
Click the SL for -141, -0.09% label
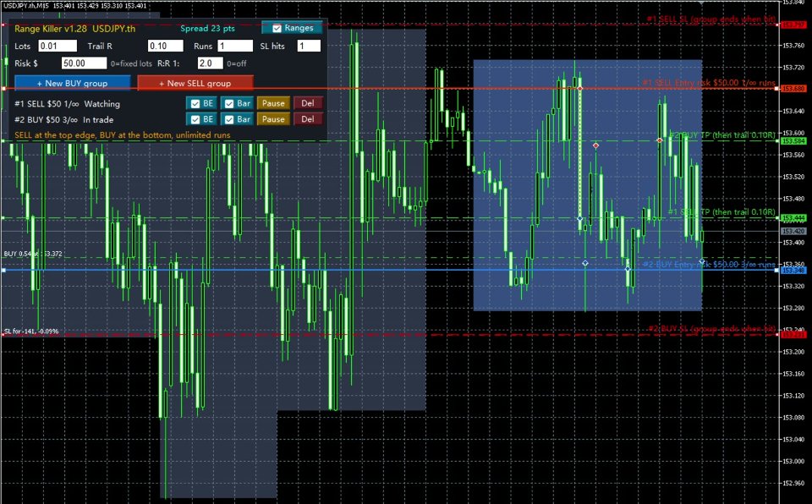tap(31, 331)
